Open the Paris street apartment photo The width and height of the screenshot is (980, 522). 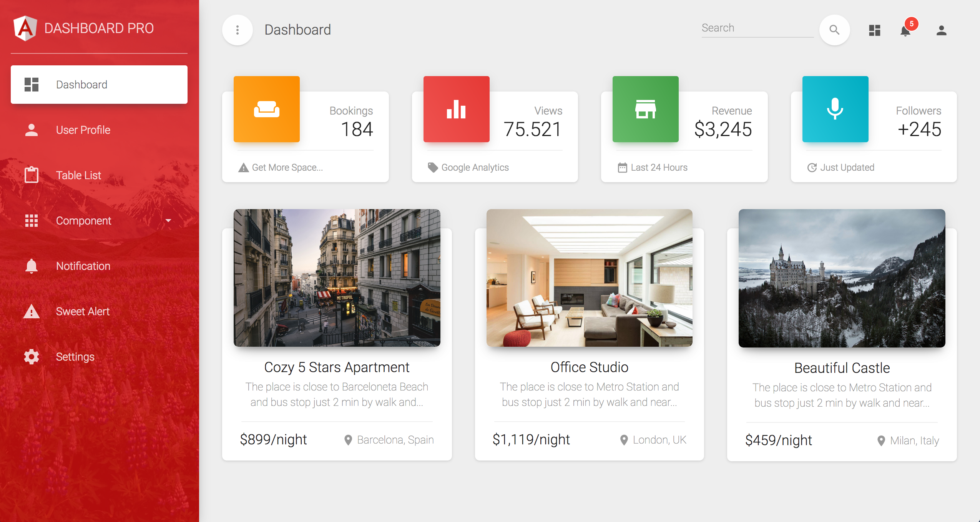click(x=337, y=278)
